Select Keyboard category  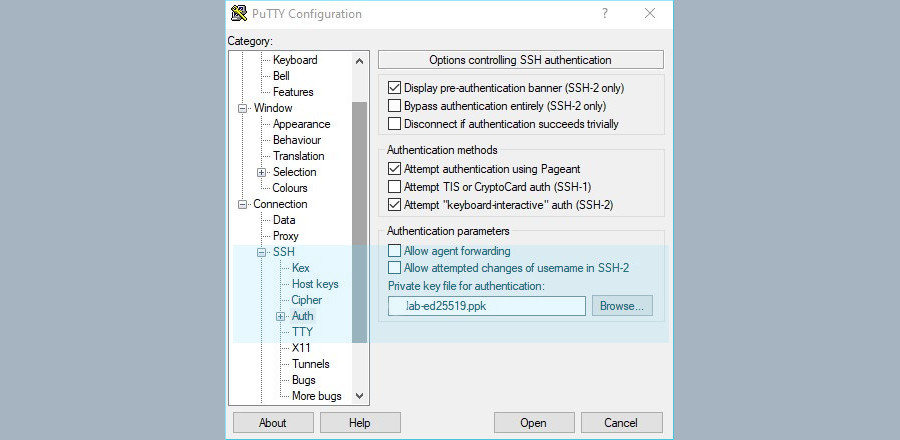tap(295, 60)
